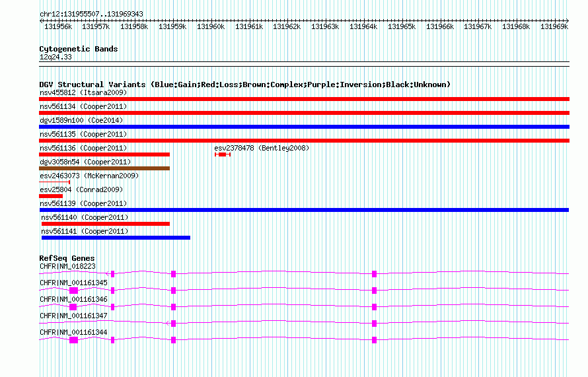Select the esv25804 (Conrad2009) label
The image size is (588, 377).
point(81,189)
